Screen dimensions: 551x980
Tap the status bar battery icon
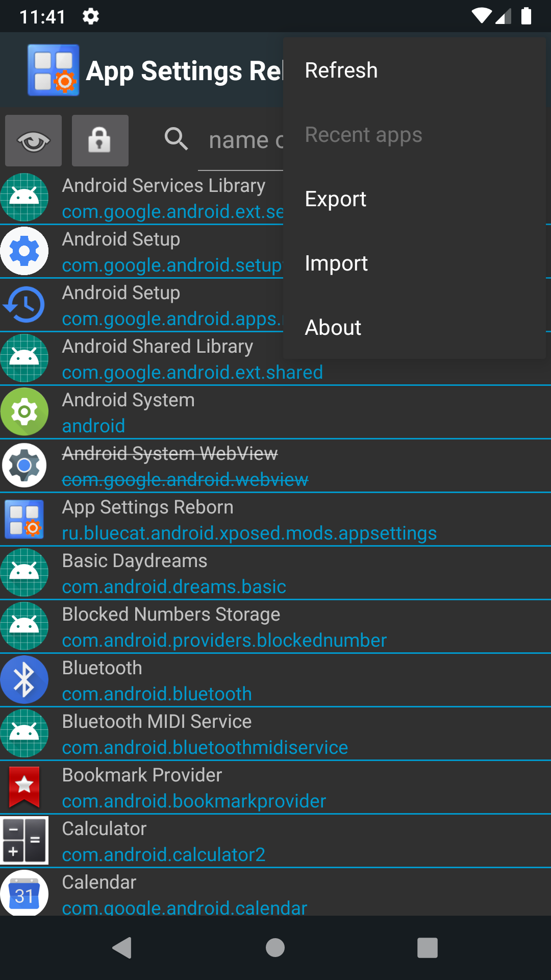pos(527,16)
